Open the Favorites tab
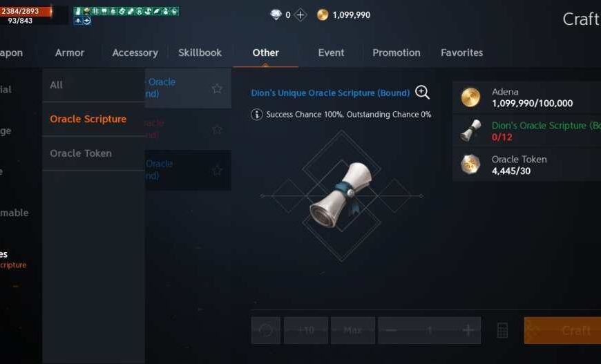601x364 pixels. (462, 52)
